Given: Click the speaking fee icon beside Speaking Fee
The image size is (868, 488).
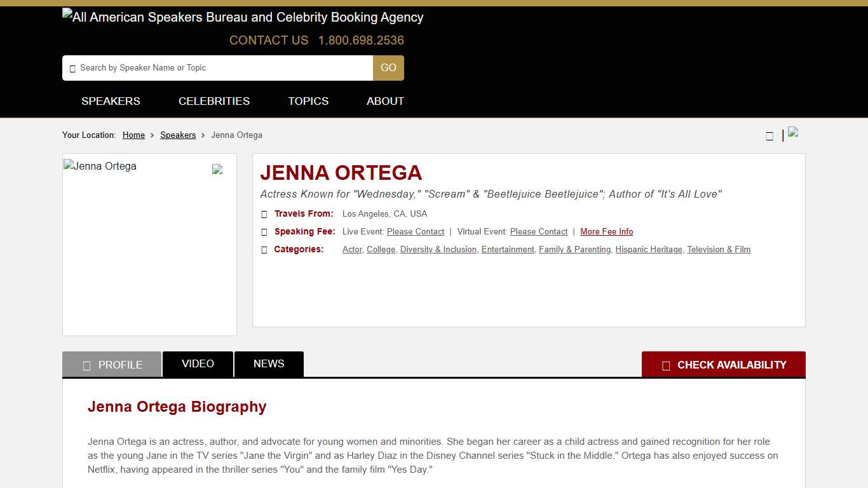Looking at the screenshot, I should point(264,232).
